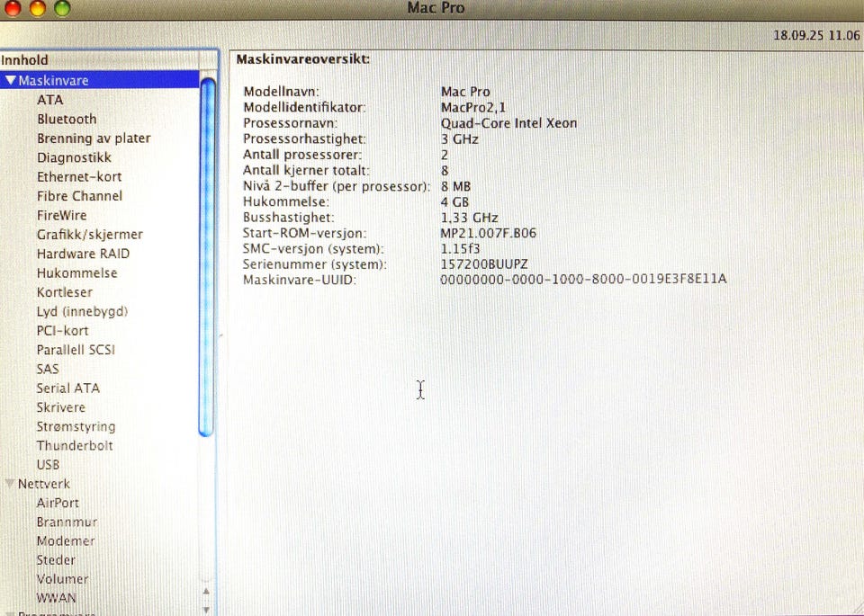The height and width of the screenshot is (616, 864).
Task: Click the Quad-Core Intel Xeon value
Action: [x=508, y=123]
